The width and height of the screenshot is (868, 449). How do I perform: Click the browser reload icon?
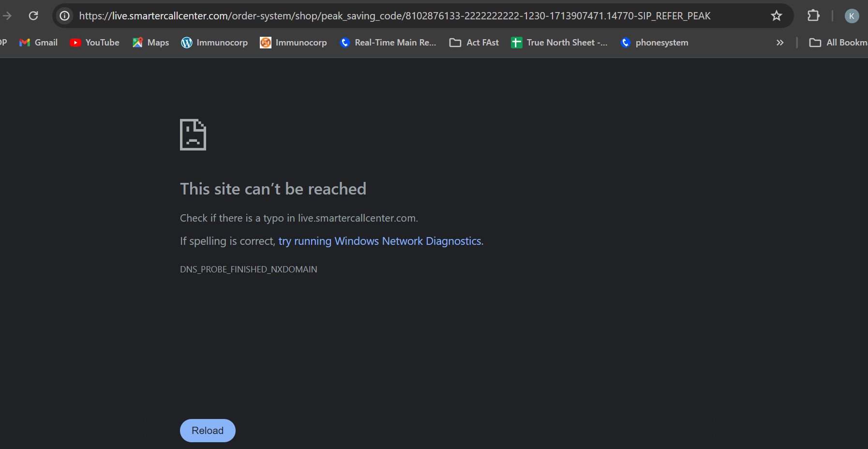pos(33,16)
